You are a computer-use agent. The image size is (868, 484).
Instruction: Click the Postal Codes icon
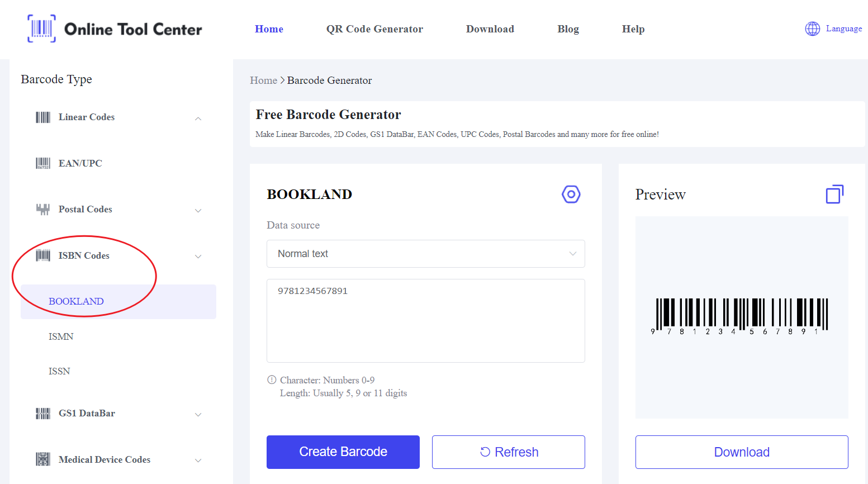(x=43, y=210)
